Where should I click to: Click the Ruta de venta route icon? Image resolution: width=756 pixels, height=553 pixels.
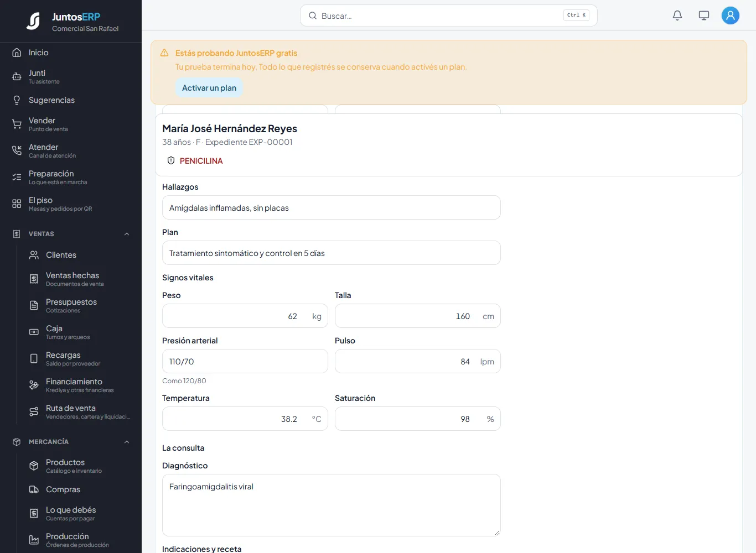34,412
